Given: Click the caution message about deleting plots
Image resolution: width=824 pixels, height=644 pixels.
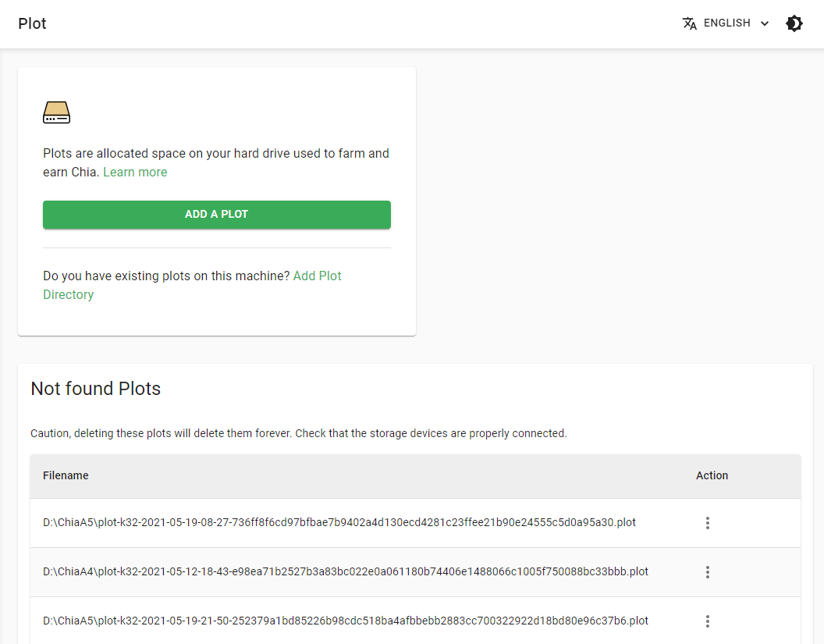Looking at the screenshot, I should tap(299, 433).
